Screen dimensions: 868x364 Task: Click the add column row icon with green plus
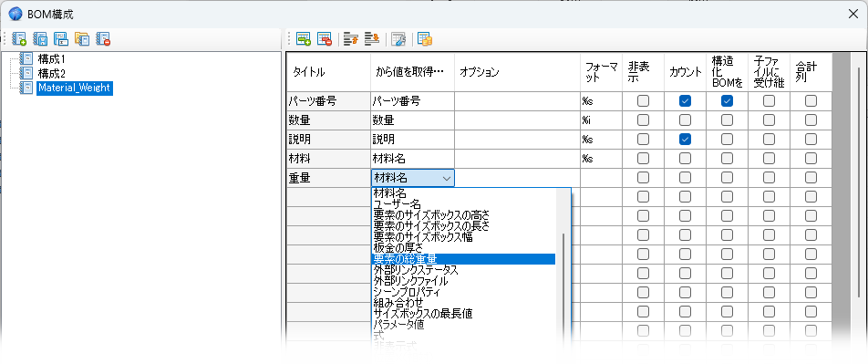click(x=304, y=39)
